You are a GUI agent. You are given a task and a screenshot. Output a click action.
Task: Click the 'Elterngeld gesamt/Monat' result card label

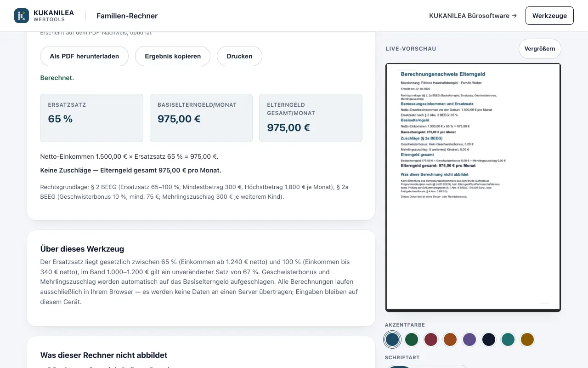click(291, 109)
